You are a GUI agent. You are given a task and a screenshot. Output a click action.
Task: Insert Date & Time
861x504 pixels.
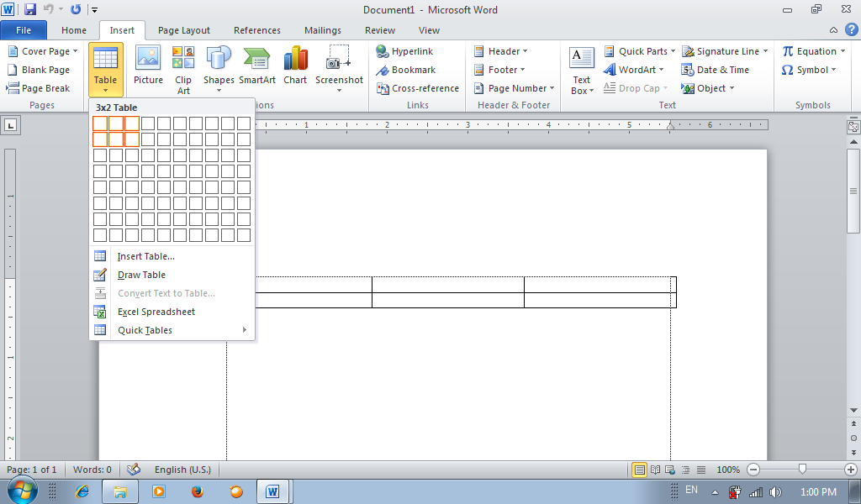716,70
